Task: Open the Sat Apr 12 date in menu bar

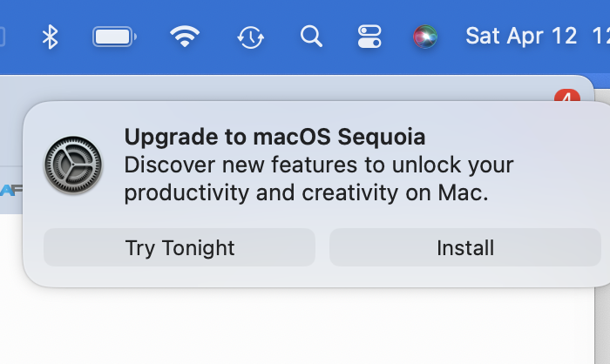Action: 521,36
